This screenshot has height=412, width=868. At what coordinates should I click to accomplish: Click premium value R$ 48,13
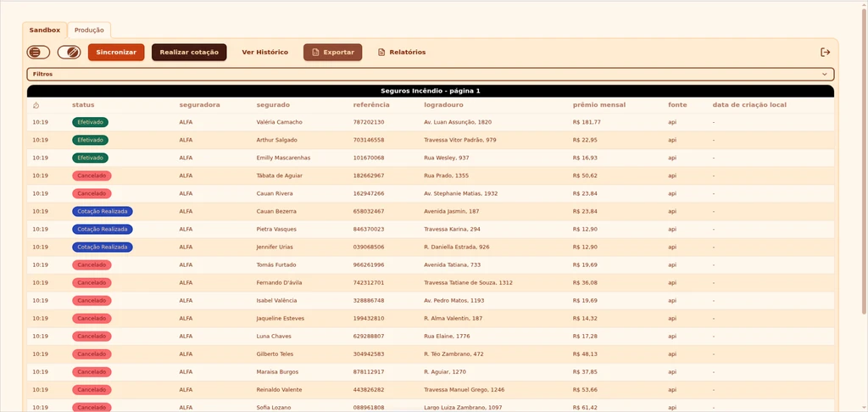pos(585,354)
